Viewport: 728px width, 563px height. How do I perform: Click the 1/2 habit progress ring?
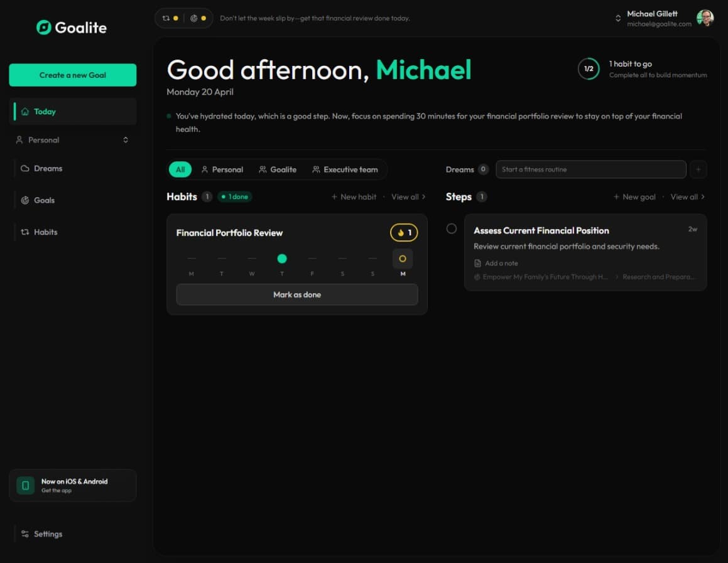[x=589, y=69]
